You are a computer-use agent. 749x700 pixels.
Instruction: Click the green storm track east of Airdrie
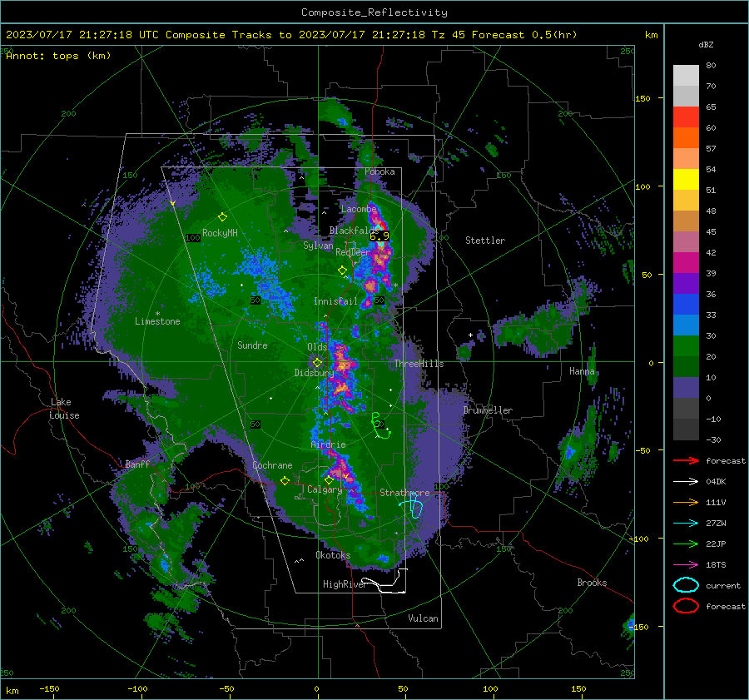(379, 424)
